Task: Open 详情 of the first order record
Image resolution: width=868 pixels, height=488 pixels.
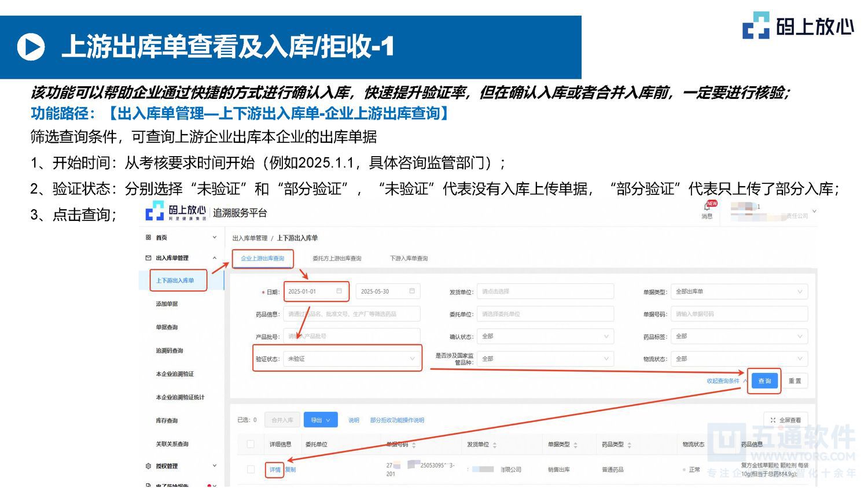Action: (276, 469)
